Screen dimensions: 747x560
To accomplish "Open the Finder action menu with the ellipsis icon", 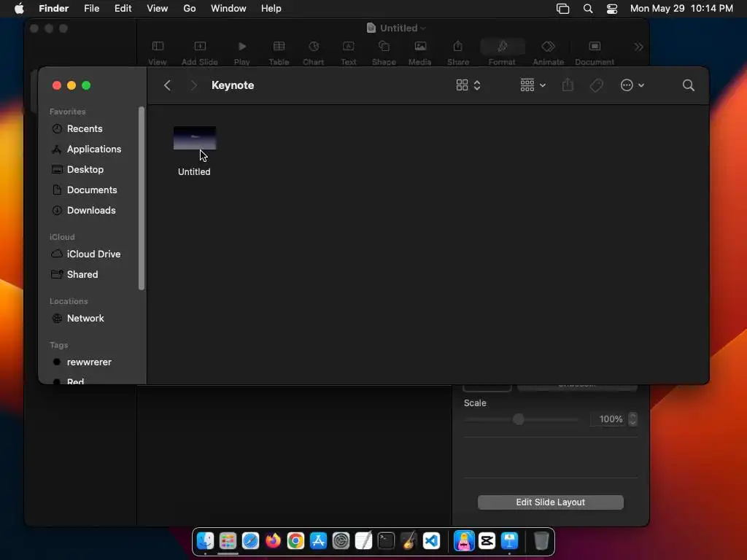I will click(x=632, y=85).
